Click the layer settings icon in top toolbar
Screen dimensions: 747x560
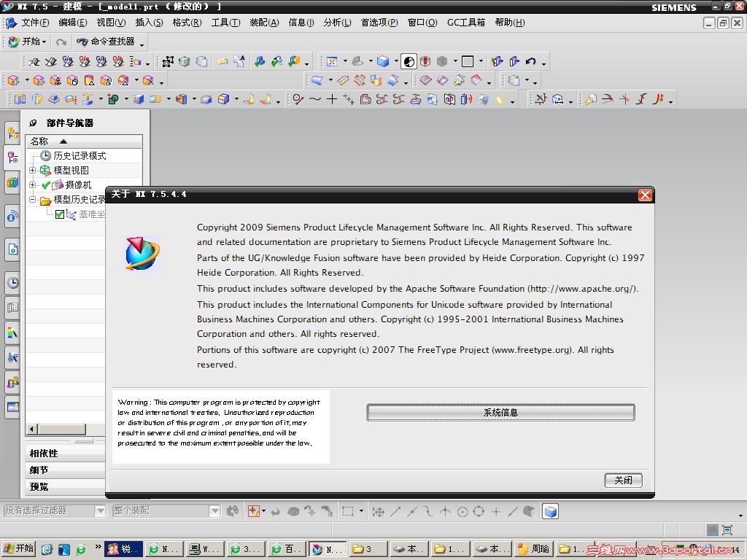tap(185, 61)
